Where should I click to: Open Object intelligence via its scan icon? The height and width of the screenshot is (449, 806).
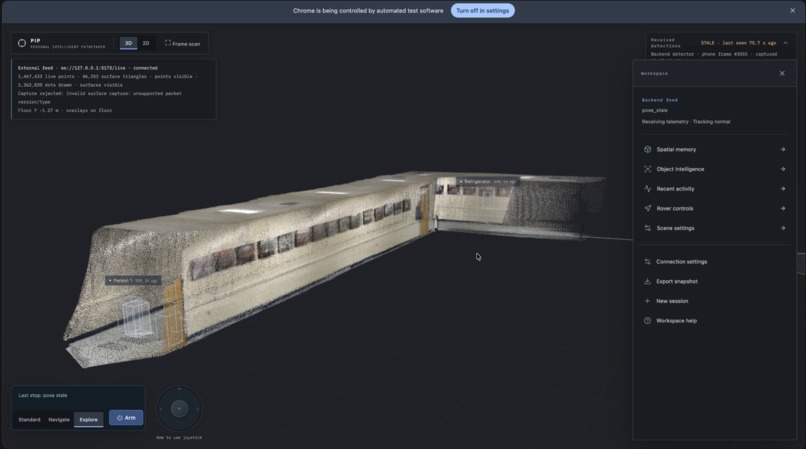coord(647,169)
